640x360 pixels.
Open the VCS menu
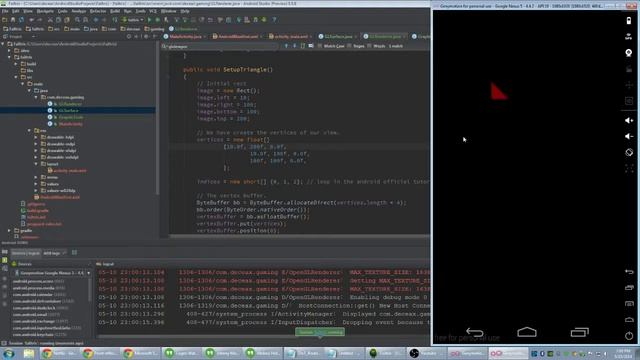[x=153, y=11]
